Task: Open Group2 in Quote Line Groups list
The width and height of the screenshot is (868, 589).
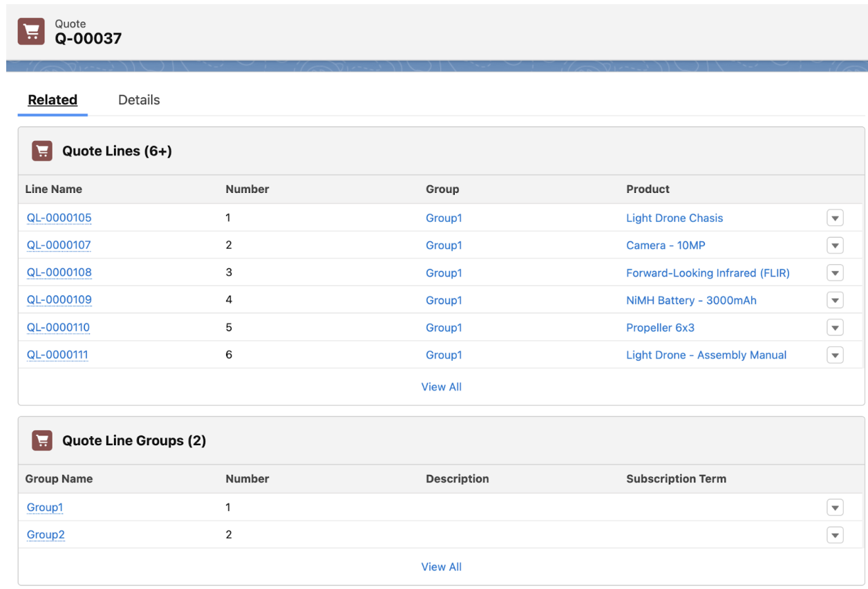Action: (46, 534)
